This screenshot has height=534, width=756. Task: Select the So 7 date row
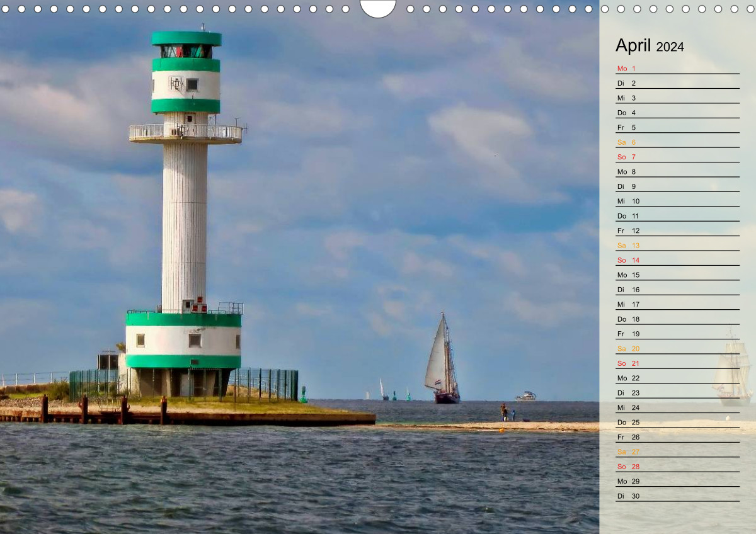point(677,156)
